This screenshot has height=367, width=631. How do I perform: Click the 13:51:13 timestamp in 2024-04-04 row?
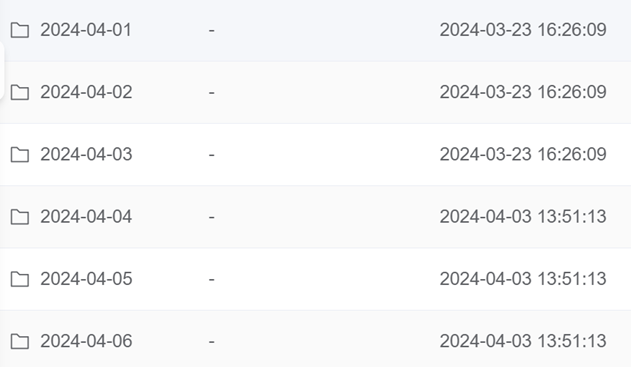tap(572, 216)
